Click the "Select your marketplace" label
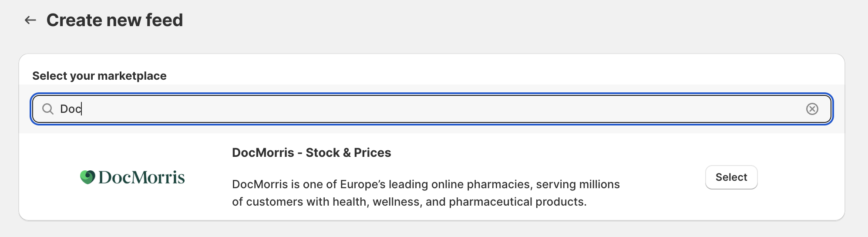This screenshot has width=868, height=237. [x=99, y=76]
